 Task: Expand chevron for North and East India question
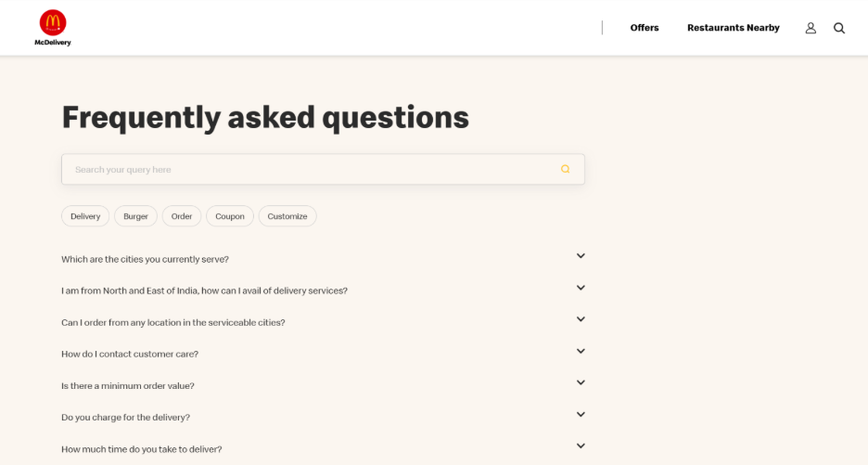tap(581, 288)
